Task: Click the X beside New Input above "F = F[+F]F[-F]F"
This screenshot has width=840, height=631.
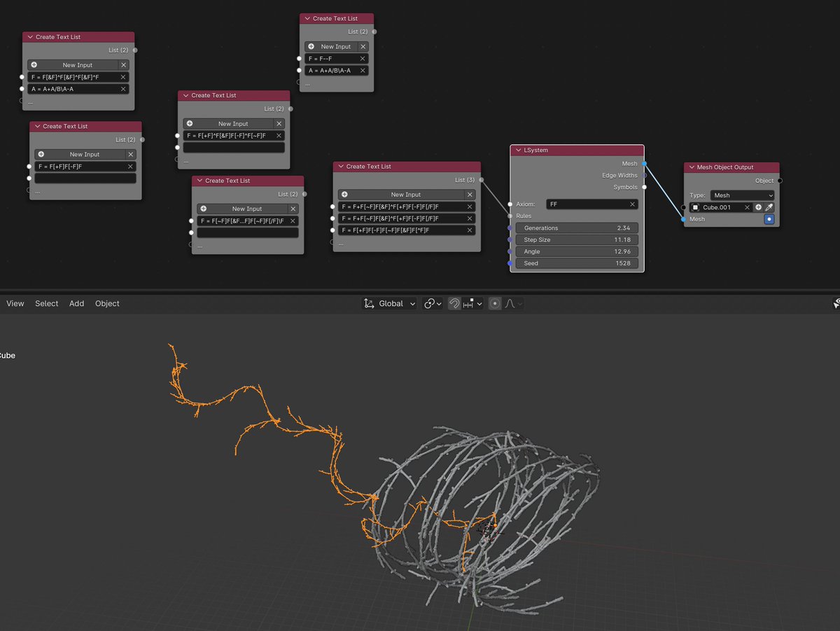Action: click(130, 155)
